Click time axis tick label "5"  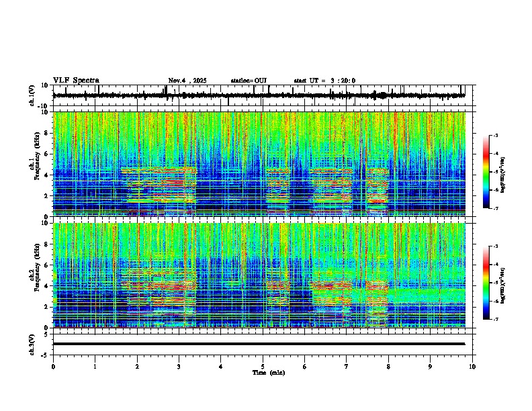(263, 367)
